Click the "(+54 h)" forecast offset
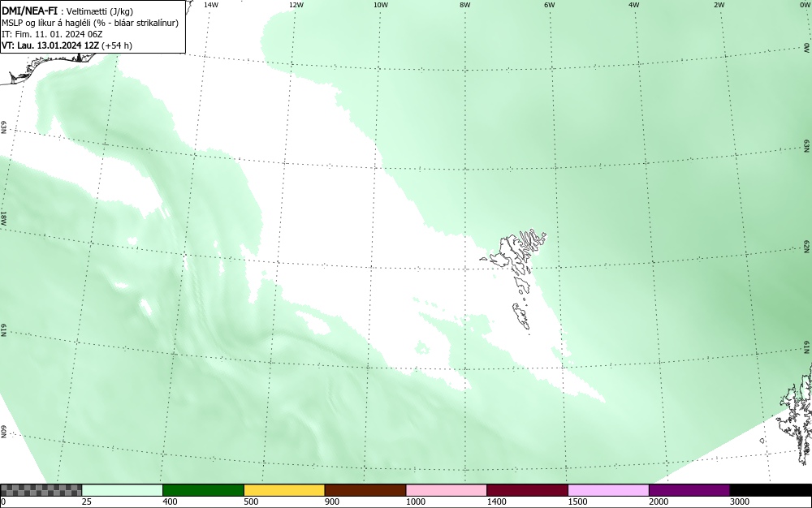 pos(116,45)
